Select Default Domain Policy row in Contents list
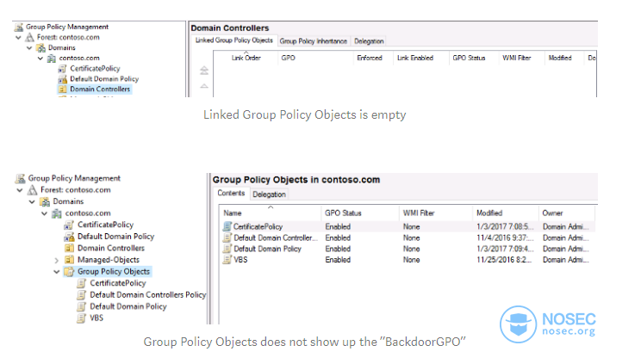 click(x=408, y=249)
